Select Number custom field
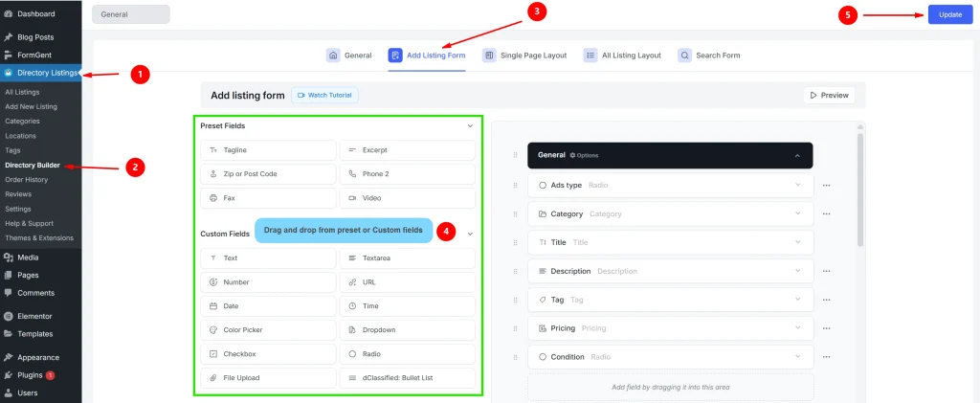 pyautogui.click(x=268, y=281)
